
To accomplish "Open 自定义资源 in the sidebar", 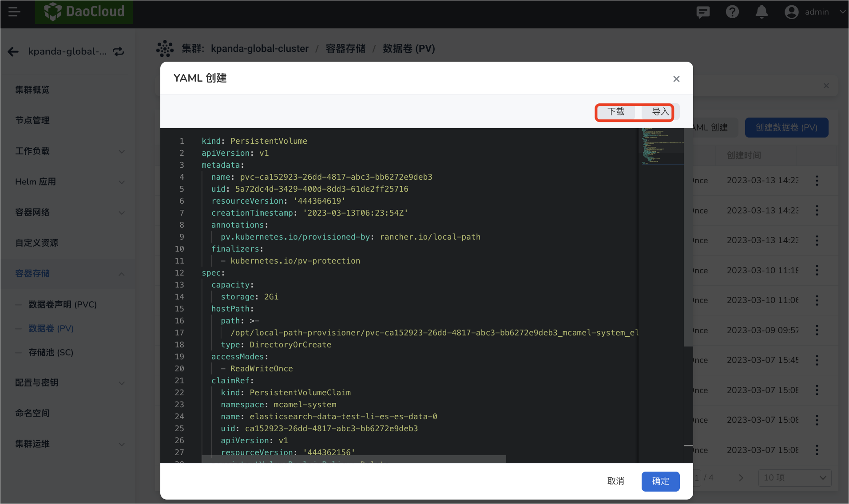I will pyautogui.click(x=37, y=243).
